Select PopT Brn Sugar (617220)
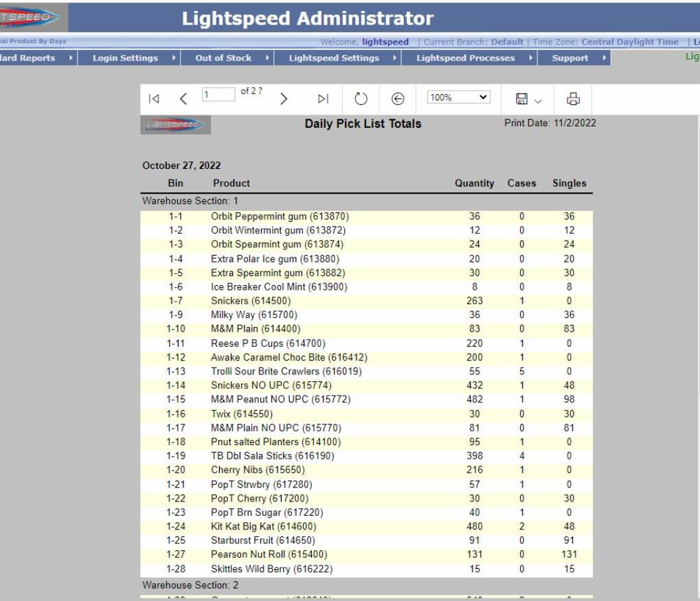This screenshot has width=700, height=601. [x=267, y=512]
